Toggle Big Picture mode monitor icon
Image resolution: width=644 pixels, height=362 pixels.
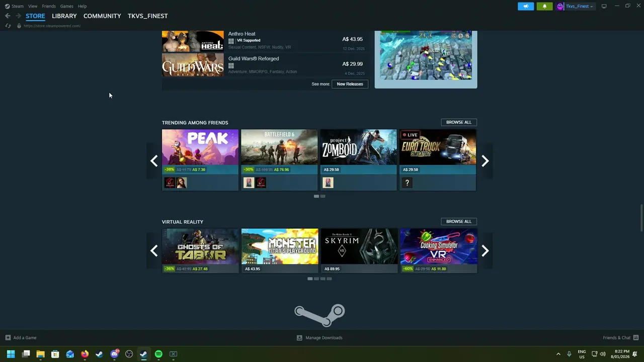604,6
